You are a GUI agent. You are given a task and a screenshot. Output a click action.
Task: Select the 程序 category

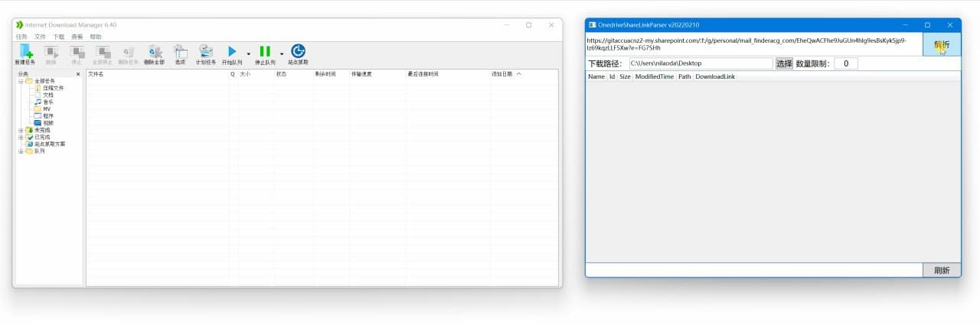point(48,115)
